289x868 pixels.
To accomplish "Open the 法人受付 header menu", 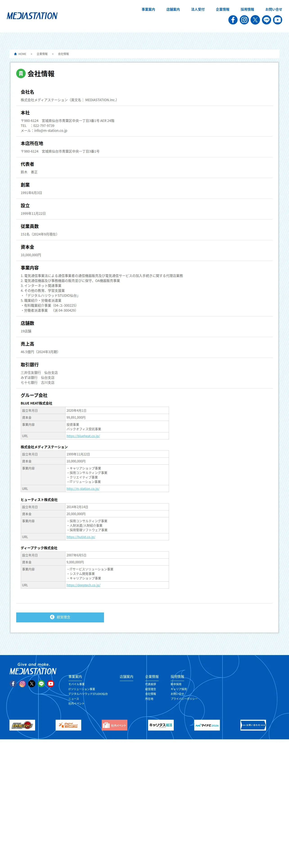I will [198, 9].
